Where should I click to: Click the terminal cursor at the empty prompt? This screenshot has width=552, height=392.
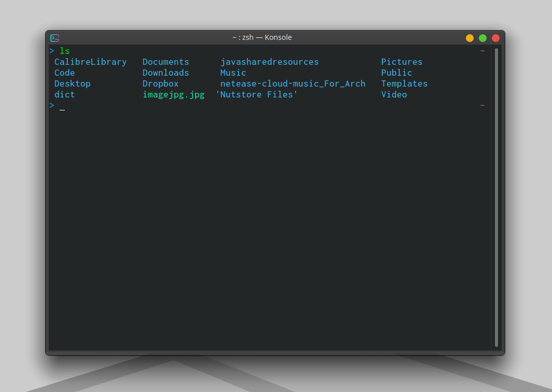(62, 110)
